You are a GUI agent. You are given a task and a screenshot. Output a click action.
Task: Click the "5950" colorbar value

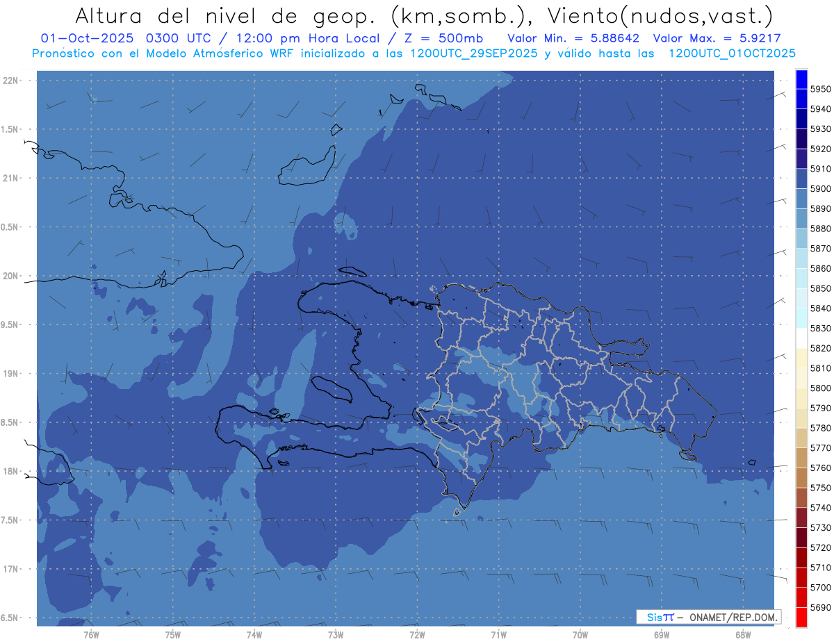pos(821,90)
